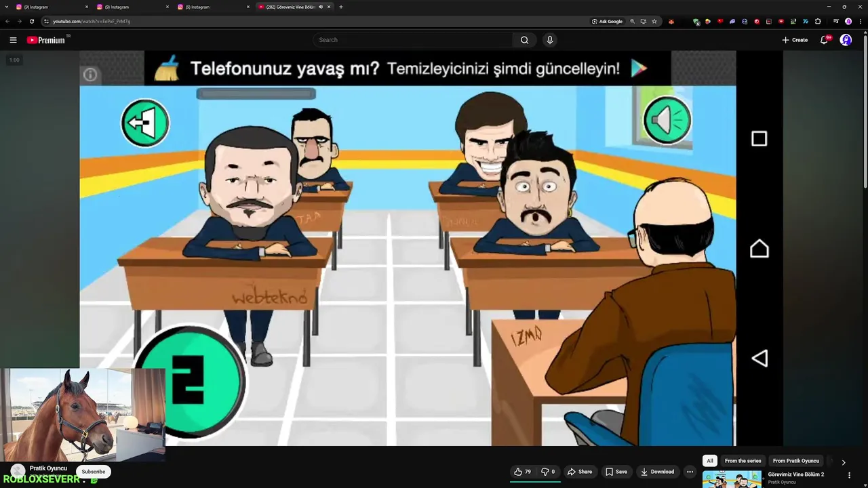This screenshot has width=868, height=488.
Task: Download the video
Action: (x=658, y=472)
